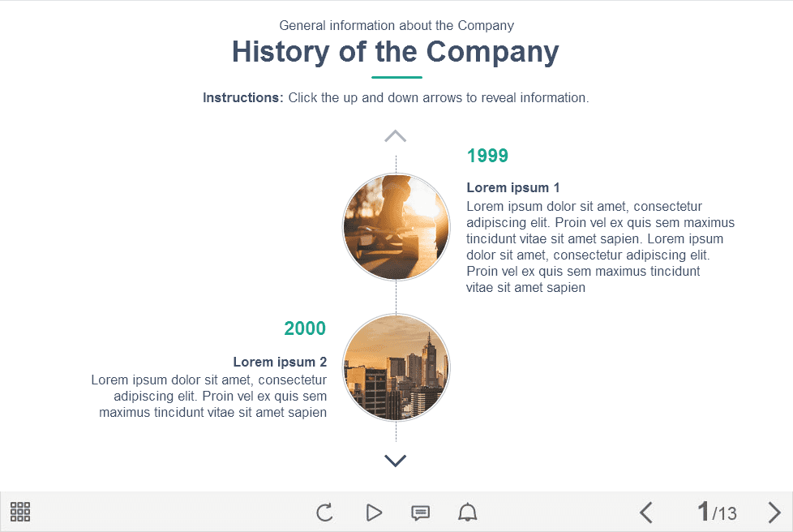Click the down chevron below the timeline
The image size is (793, 532).
395,461
